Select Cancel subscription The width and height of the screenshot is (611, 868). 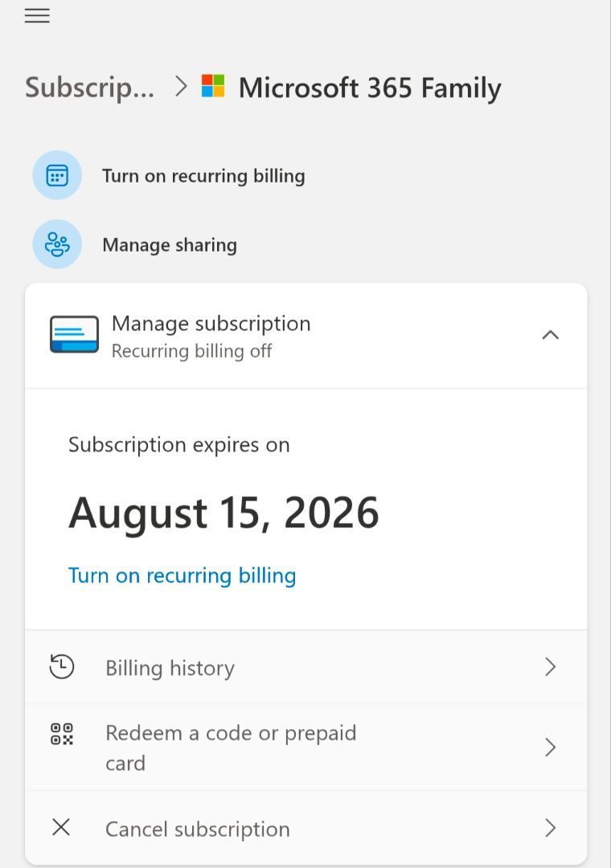[305, 828]
